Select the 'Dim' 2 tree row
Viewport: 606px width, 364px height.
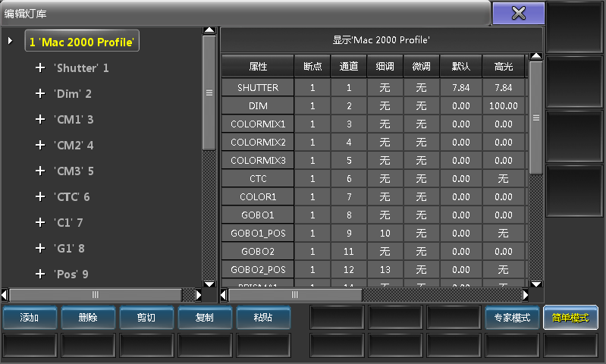pos(73,93)
